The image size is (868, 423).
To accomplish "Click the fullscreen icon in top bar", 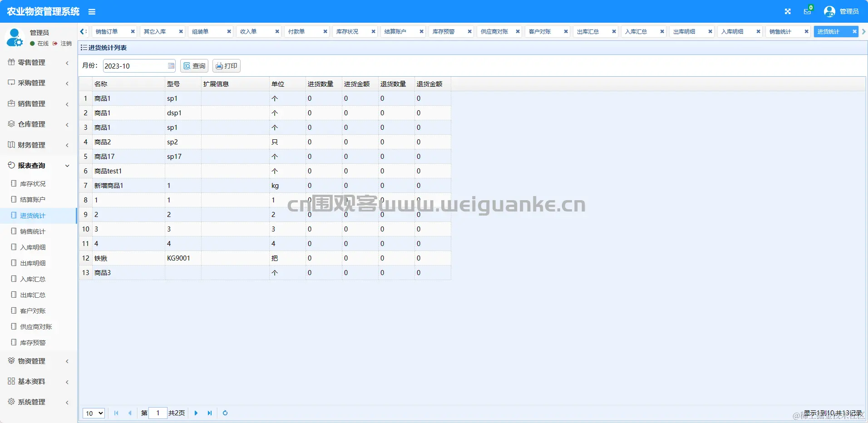I will click(788, 11).
